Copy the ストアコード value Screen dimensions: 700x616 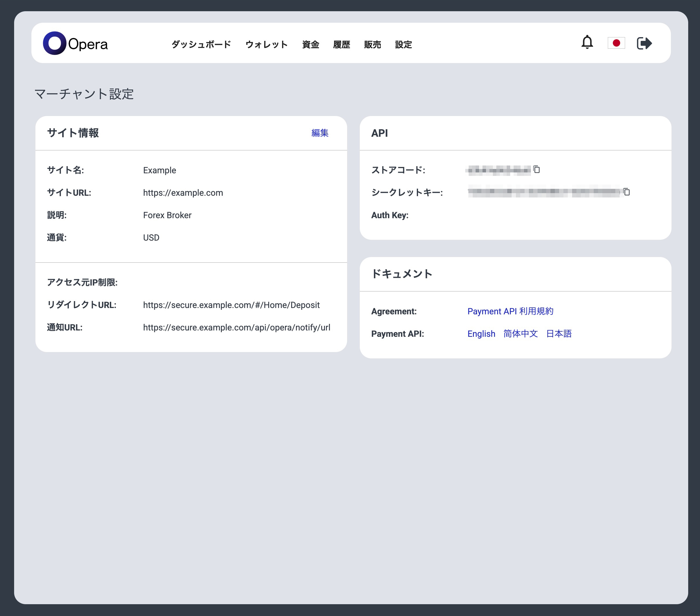537,169
